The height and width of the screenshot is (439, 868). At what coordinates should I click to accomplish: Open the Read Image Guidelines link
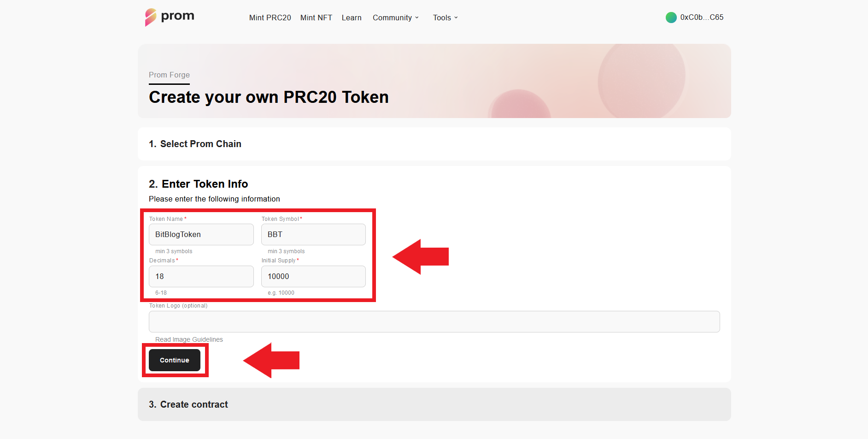point(189,339)
